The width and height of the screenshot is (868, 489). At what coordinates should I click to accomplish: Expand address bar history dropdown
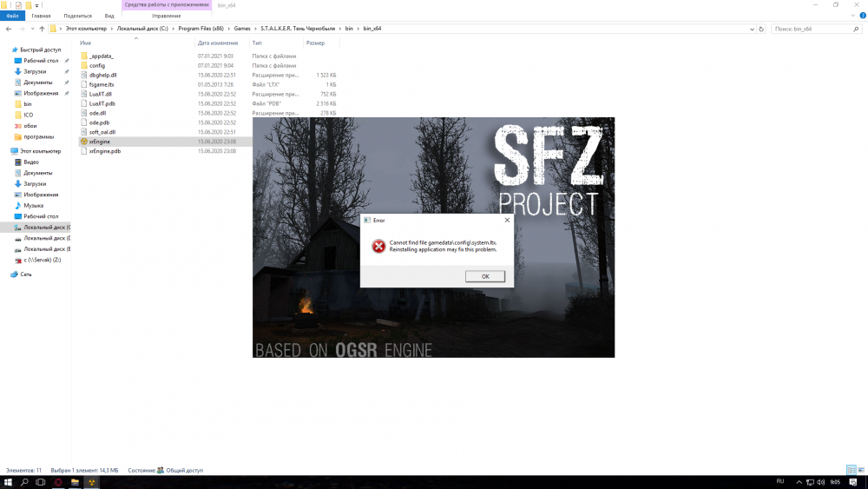[752, 29]
